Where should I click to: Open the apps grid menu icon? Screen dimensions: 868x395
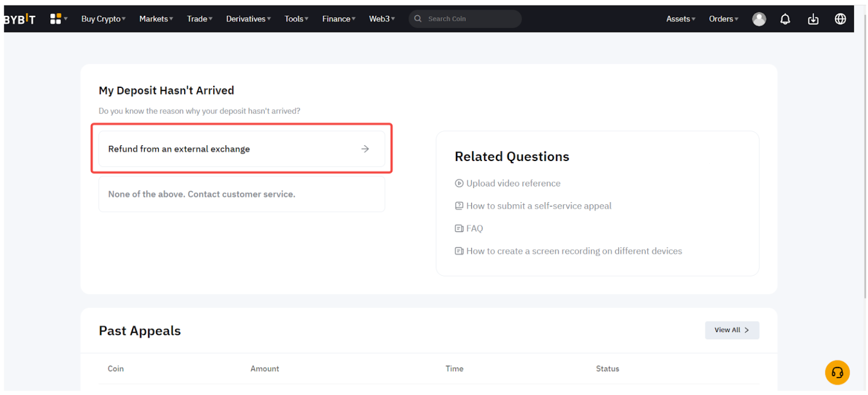55,19
